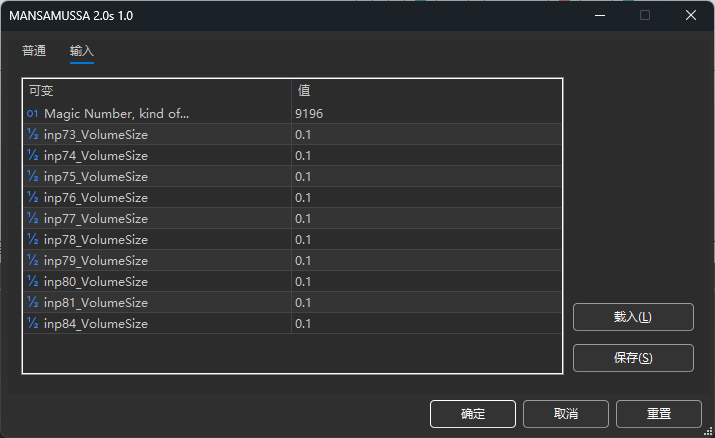The width and height of the screenshot is (715, 438).
Task: Click the resize grip in the dialog corner
Action: tap(707, 431)
